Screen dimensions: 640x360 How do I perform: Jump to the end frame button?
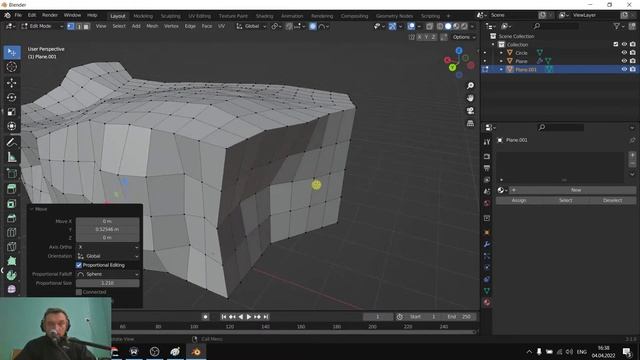click(x=266, y=317)
